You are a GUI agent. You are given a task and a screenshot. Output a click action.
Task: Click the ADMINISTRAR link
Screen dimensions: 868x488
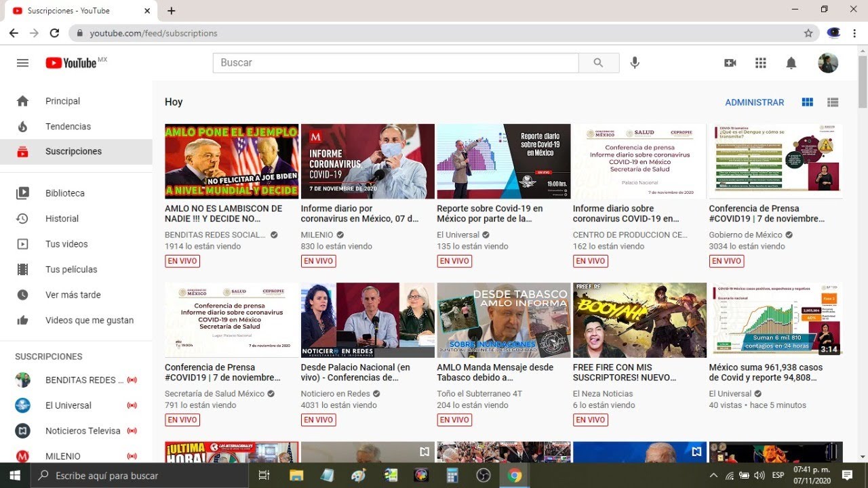pos(754,102)
